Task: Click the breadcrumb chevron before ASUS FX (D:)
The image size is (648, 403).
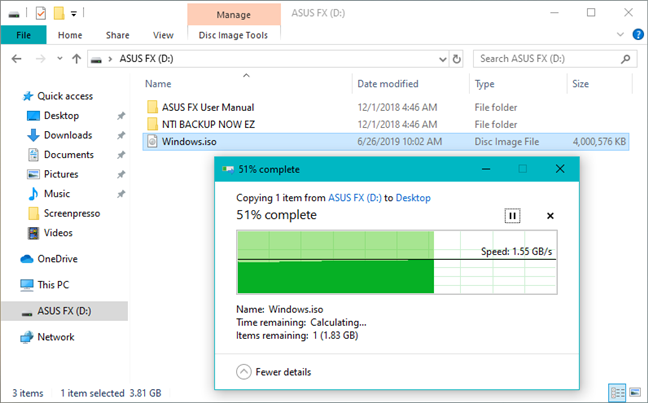Action: click(x=110, y=59)
